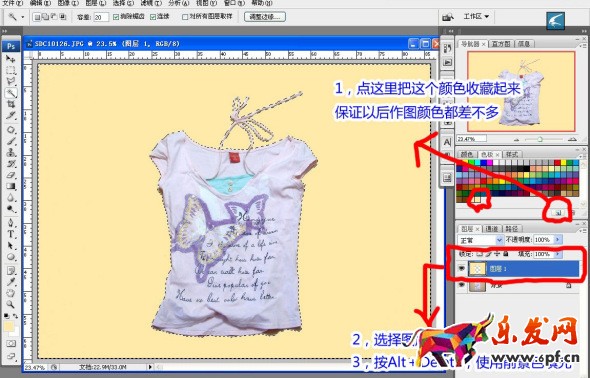Open the workspace (工作区) dropdown

coord(476,17)
